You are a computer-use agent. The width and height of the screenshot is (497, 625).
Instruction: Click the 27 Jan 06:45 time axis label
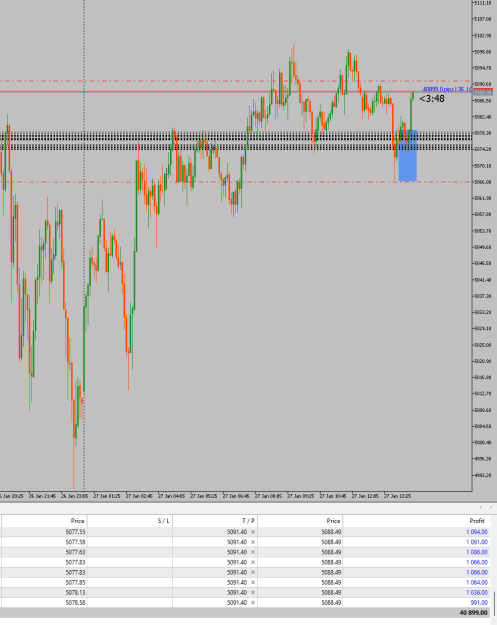coord(236,496)
